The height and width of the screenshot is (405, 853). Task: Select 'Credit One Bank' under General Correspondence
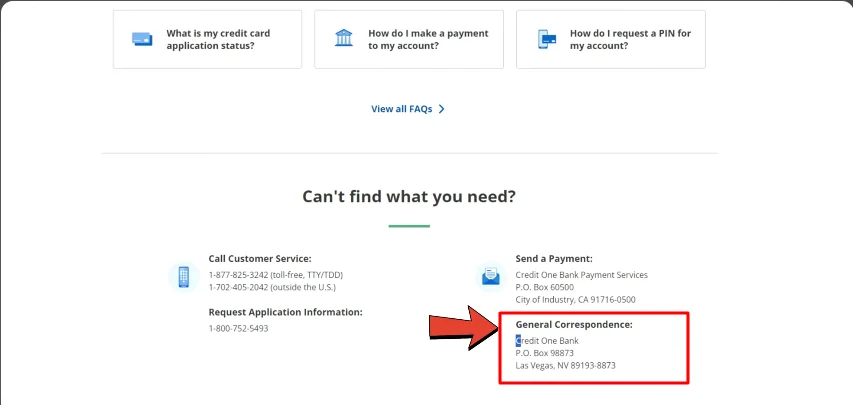(x=547, y=341)
